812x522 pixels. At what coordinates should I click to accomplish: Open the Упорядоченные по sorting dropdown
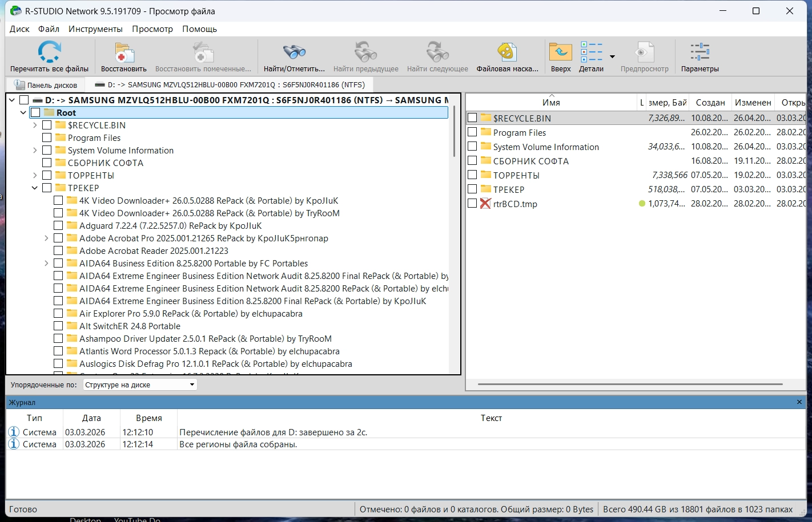click(x=140, y=385)
